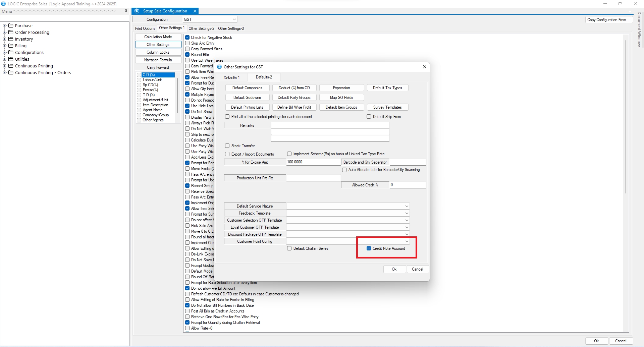Open the Document Windows side panel

click(x=639, y=30)
